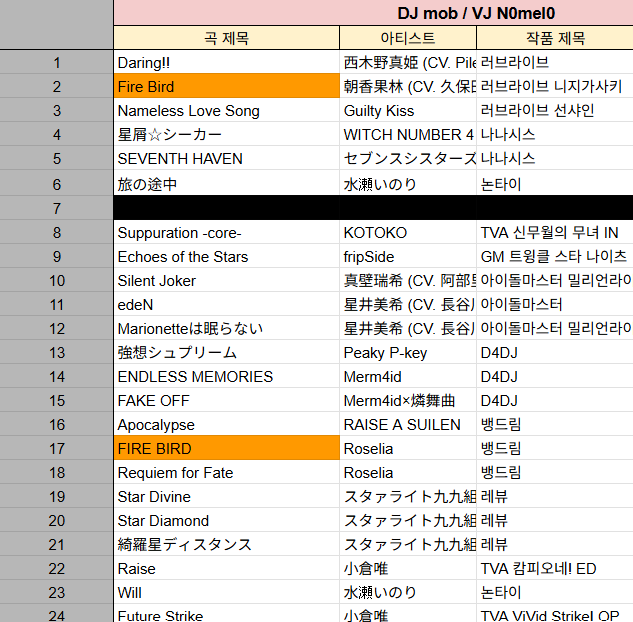The height and width of the screenshot is (622, 633).
Task: Select the 'Raise' song cell
Action: [x=226, y=569]
